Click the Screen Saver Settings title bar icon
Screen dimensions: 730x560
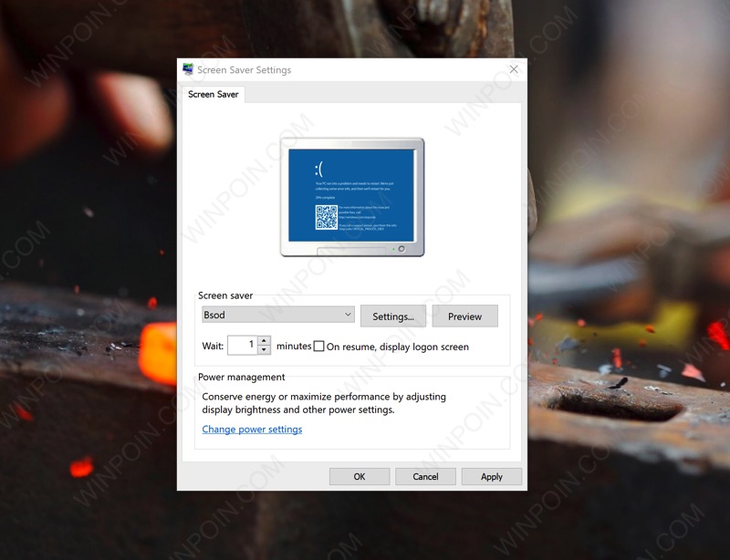188,69
